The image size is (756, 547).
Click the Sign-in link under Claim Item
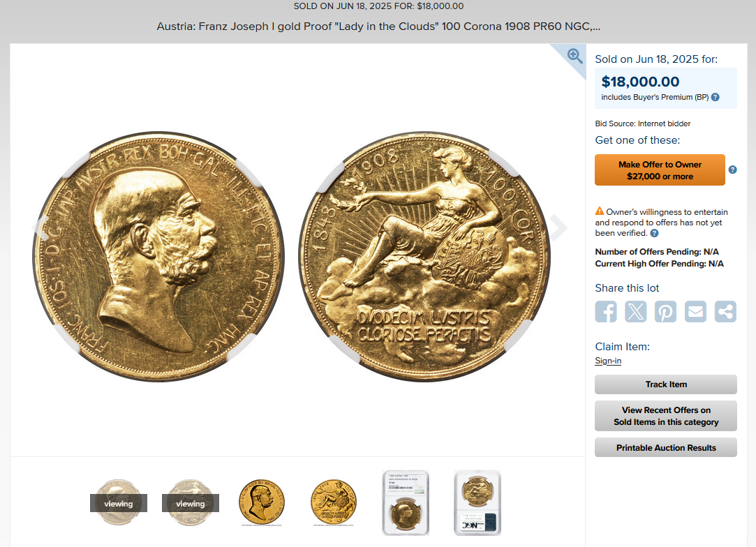click(x=608, y=361)
